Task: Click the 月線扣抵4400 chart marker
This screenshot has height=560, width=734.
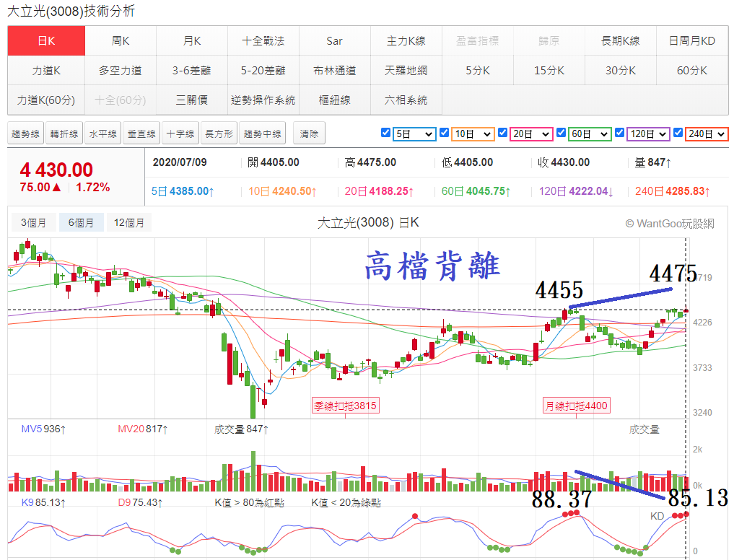Action: click(x=576, y=406)
